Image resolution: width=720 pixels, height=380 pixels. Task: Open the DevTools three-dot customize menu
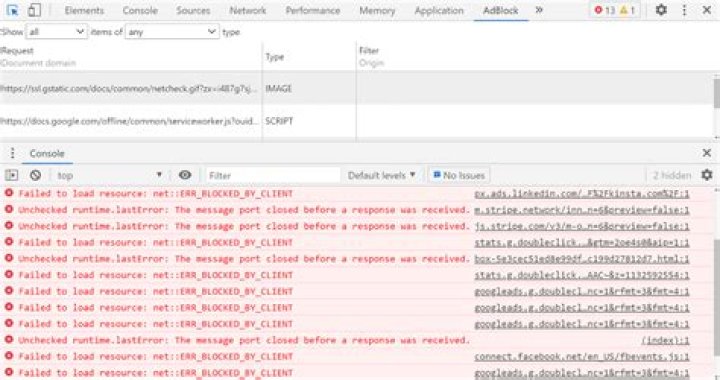(684, 10)
